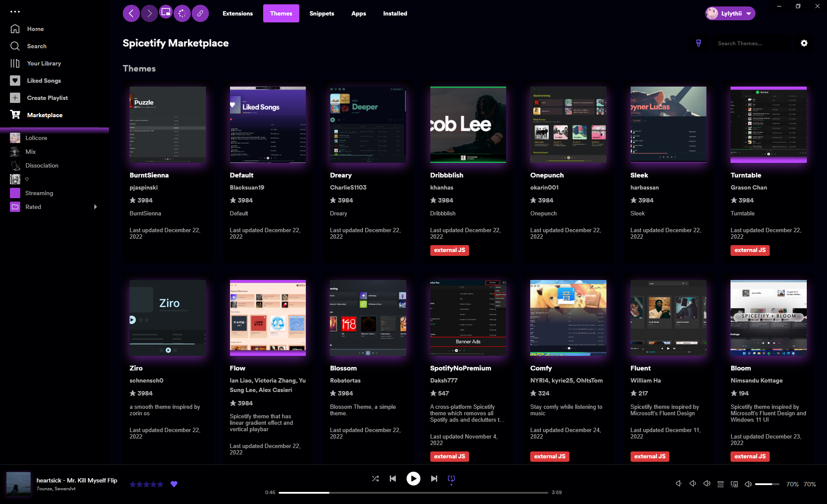Click the medium-volume speaker preset icon
This screenshot has width=827, height=504.
tap(693, 483)
